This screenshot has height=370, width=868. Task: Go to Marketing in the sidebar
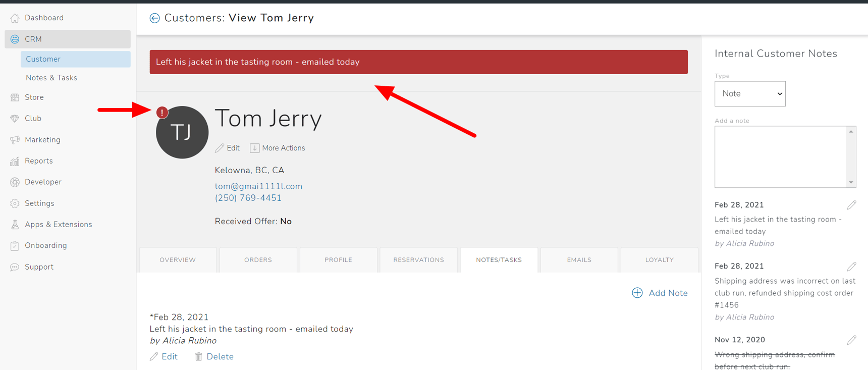pos(42,140)
